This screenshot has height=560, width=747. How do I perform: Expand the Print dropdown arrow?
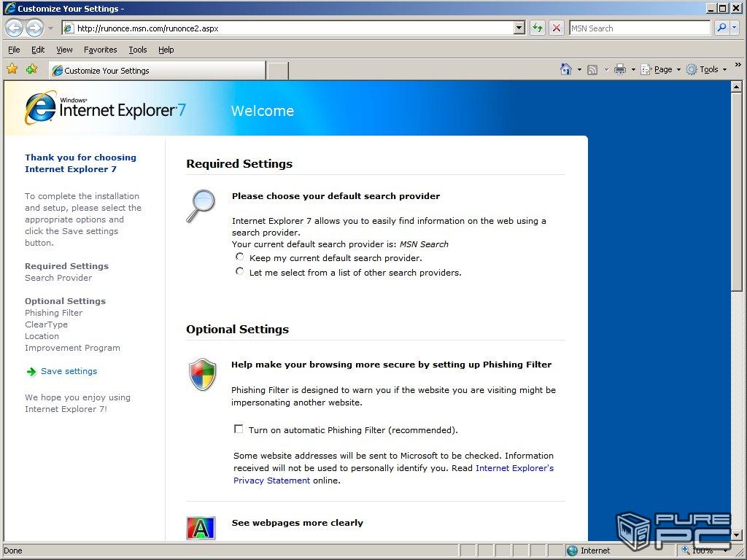[x=633, y=69]
